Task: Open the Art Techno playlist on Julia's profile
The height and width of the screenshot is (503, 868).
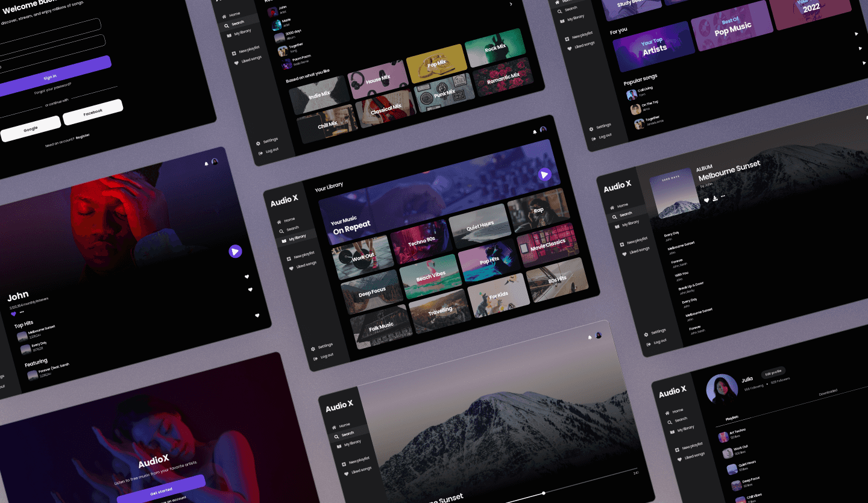Action: pos(732,434)
